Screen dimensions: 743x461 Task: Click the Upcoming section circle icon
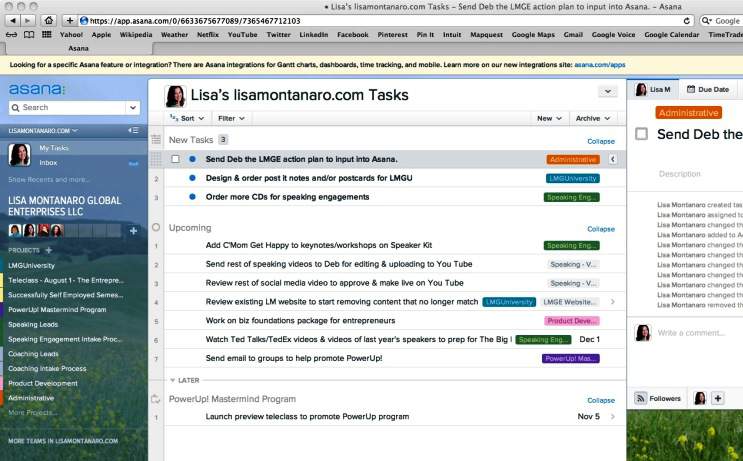click(x=156, y=227)
